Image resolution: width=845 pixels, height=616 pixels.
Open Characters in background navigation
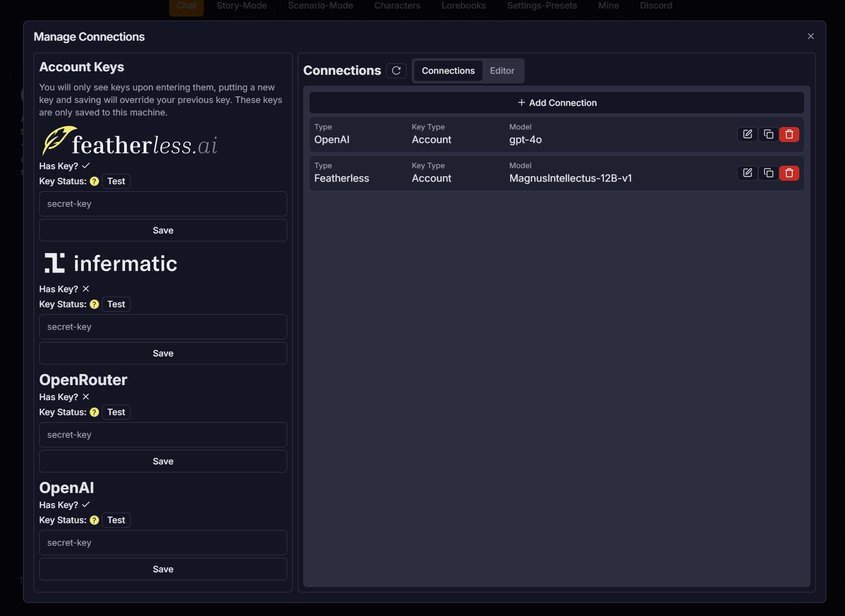point(397,6)
